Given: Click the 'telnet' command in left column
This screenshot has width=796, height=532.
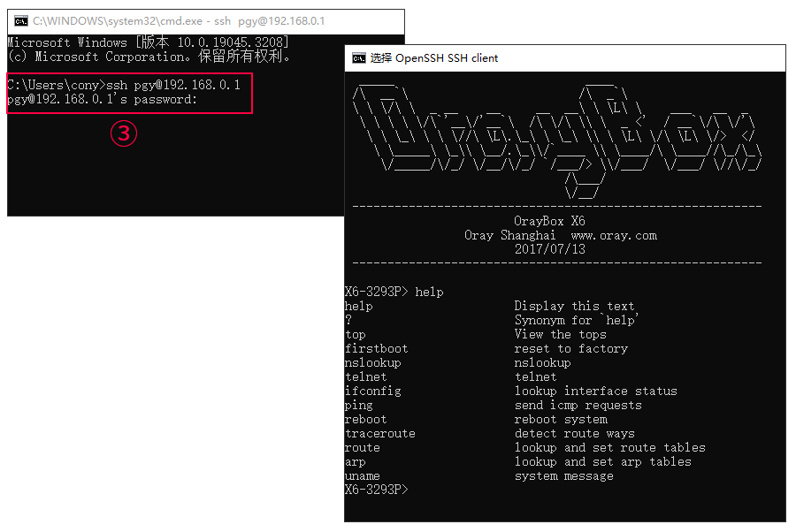Looking at the screenshot, I should point(365,376).
